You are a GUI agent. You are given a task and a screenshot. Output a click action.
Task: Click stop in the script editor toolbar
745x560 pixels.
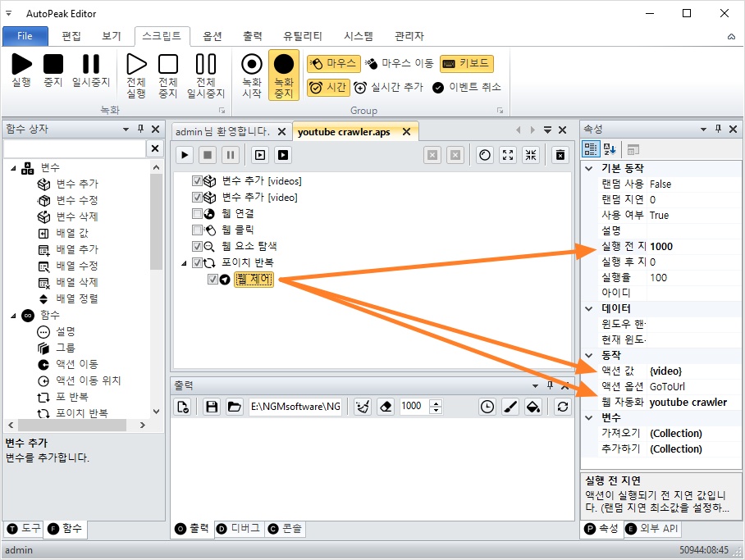208,155
